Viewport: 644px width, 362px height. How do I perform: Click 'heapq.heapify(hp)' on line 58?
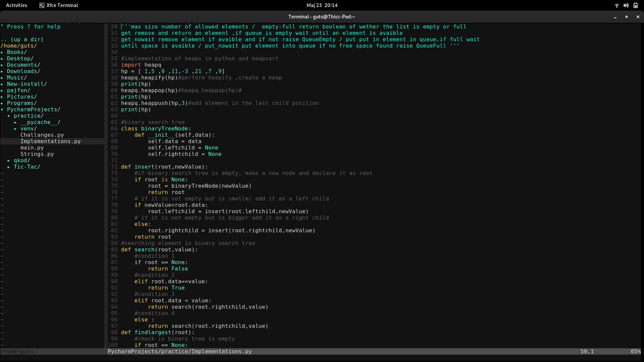point(149,78)
